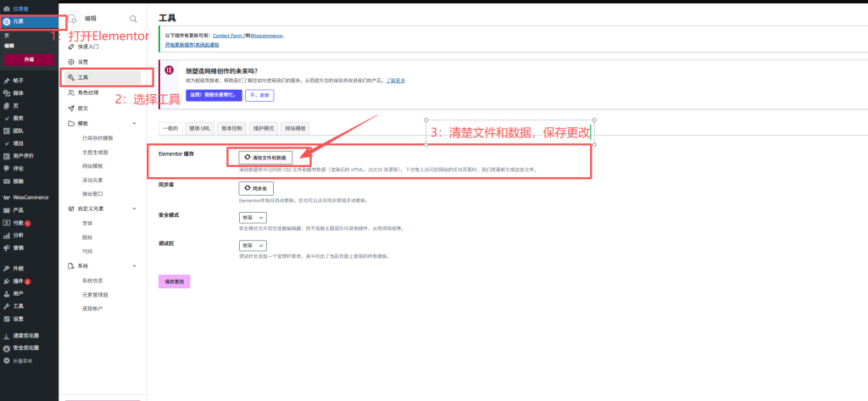The width and height of the screenshot is (868, 401).
Task: Open 字体 fonts item
Action: 87,223
